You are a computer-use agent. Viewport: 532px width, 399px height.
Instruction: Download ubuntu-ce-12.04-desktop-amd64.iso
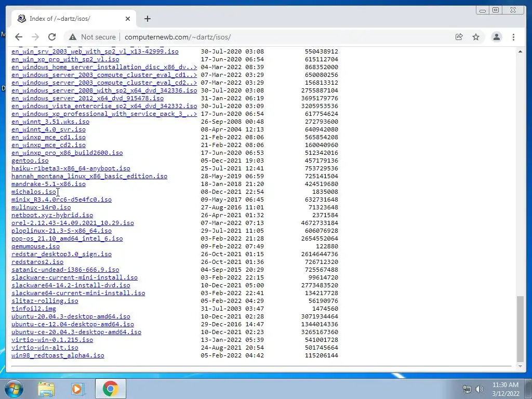coord(73,324)
